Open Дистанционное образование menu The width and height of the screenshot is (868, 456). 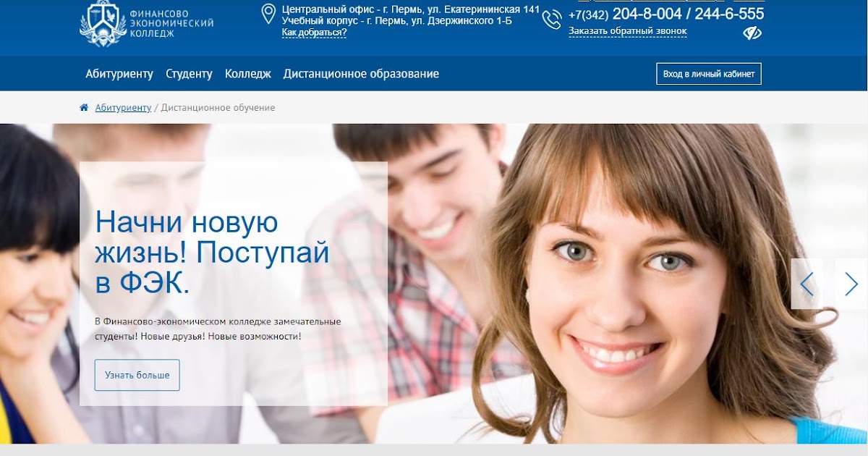pyautogui.click(x=361, y=74)
